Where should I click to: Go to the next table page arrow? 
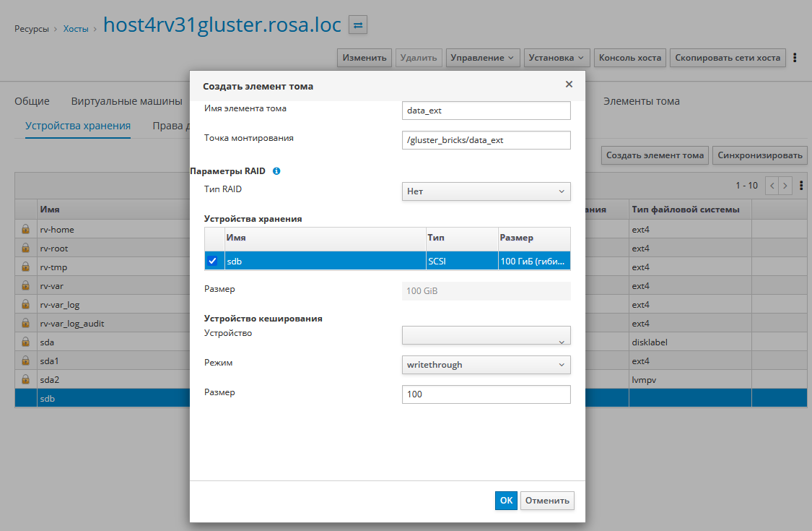click(785, 186)
